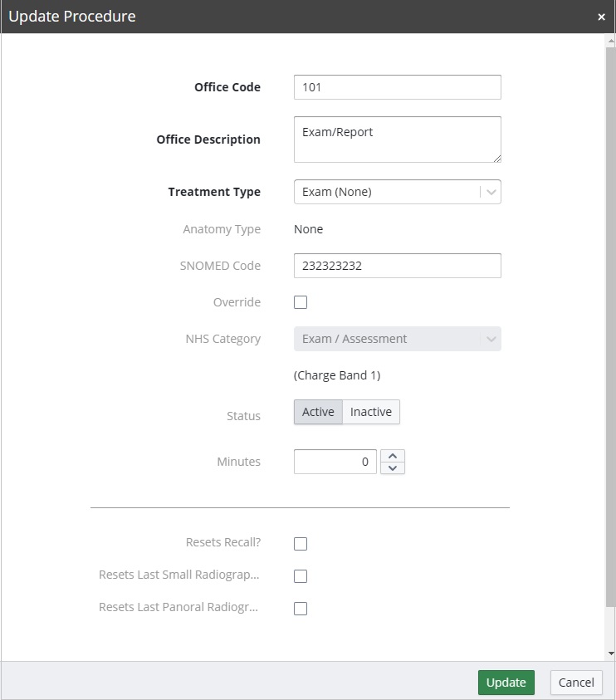Open the Treatment Type dropdown arrow

[x=491, y=192]
